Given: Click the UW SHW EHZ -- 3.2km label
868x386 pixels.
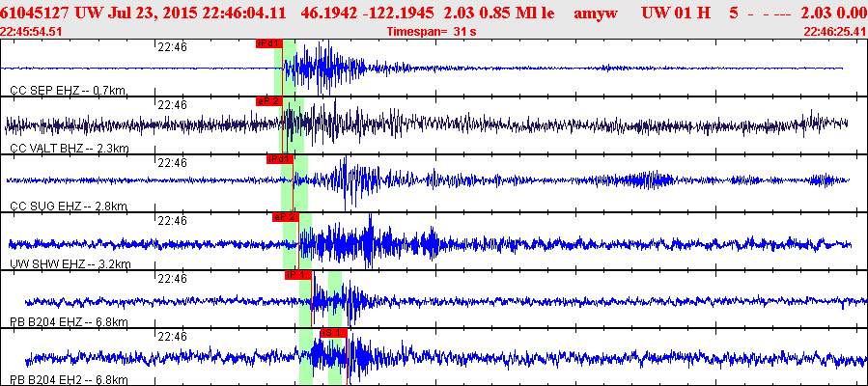Looking at the screenshot, I should [70, 264].
